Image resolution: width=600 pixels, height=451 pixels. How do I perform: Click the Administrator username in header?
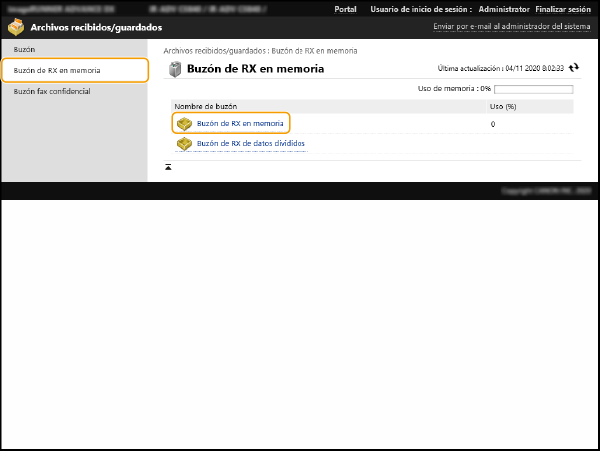tap(504, 8)
